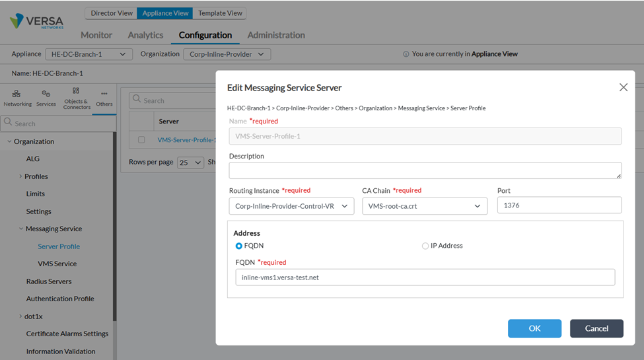Click the sidebar tree scrollbar
The height and width of the screenshot is (360, 644).
114,226
